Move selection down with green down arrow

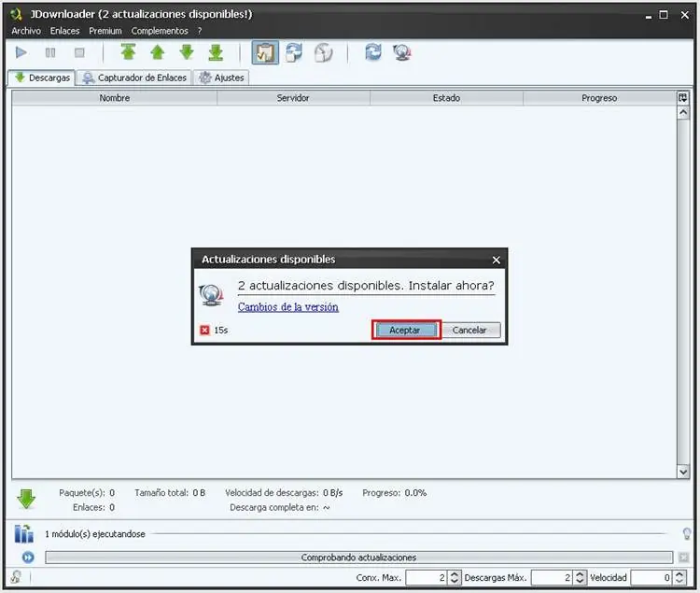[187, 52]
